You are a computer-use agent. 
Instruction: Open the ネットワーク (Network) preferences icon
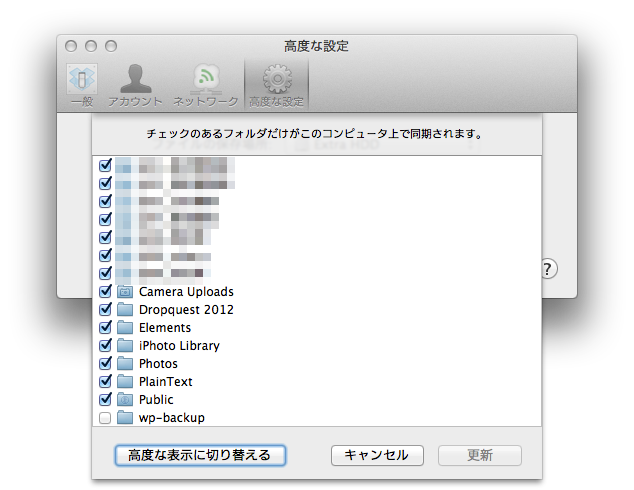(206, 81)
